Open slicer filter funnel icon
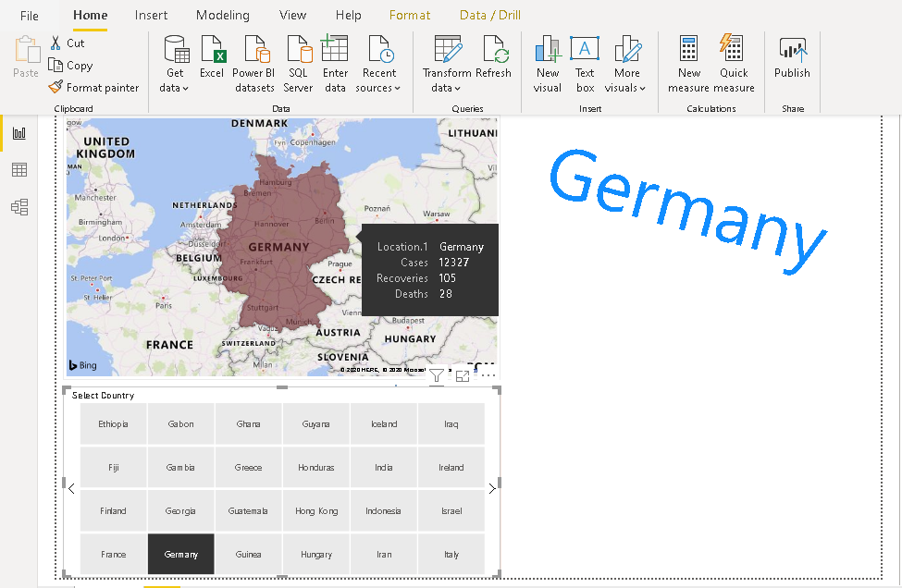This screenshot has width=902, height=588. [437, 376]
